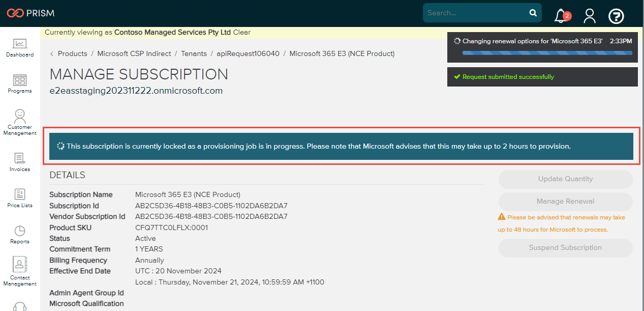The height and width of the screenshot is (311, 644).
Task: Click the 48 hours renewal warning text
Action: (x=562, y=223)
